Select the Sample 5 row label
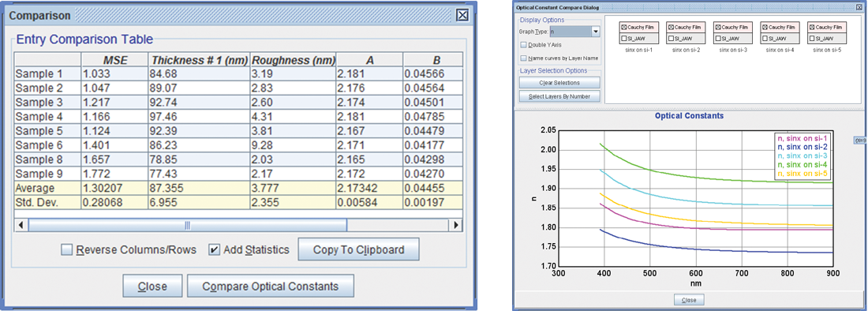The image size is (868, 311). click(x=47, y=131)
